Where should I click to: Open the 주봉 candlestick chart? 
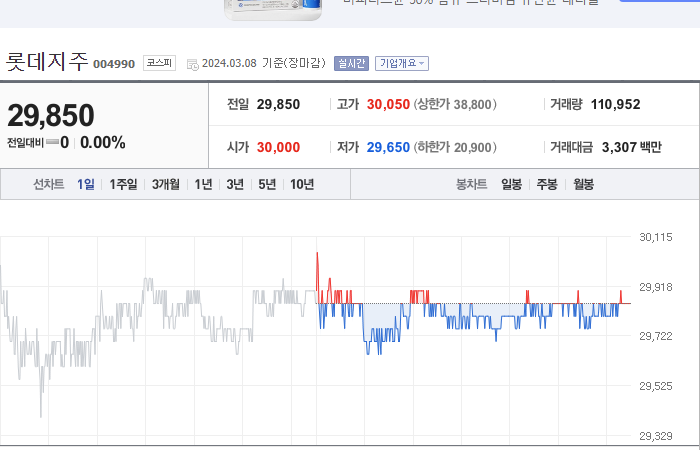click(547, 184)
